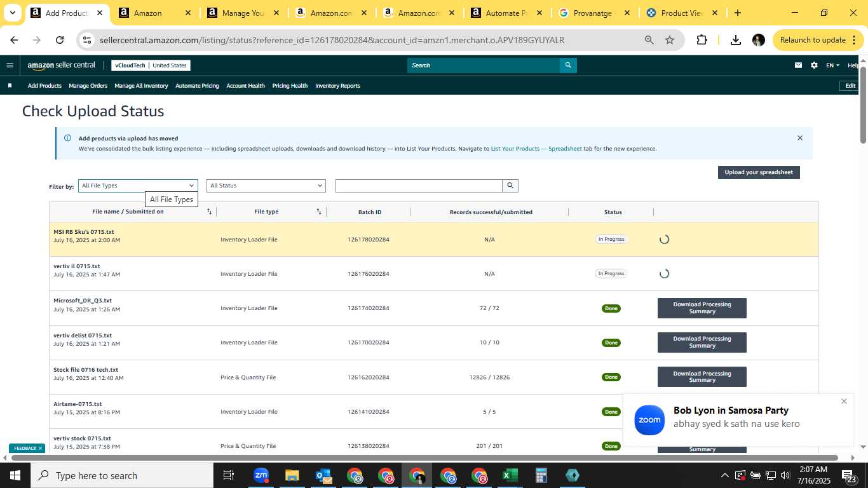Open the Seller Central hamburger menu
This screenshot has width=868, height=488.
10,65
